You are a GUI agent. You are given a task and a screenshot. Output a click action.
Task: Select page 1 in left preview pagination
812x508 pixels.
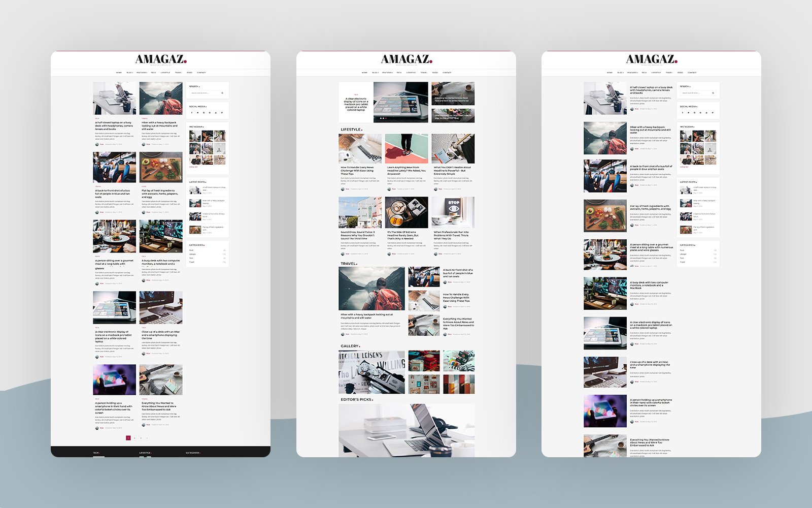coord(128,438)
